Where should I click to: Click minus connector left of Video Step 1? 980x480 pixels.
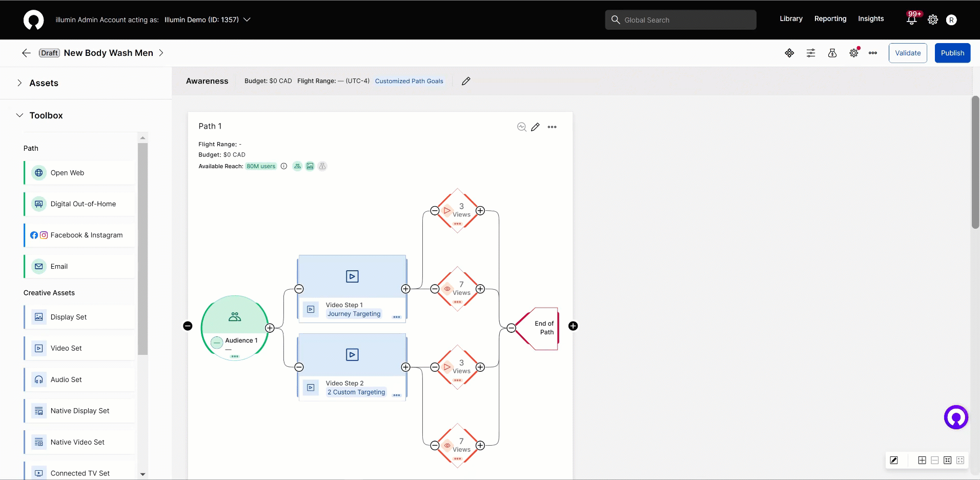click(299, 289)
